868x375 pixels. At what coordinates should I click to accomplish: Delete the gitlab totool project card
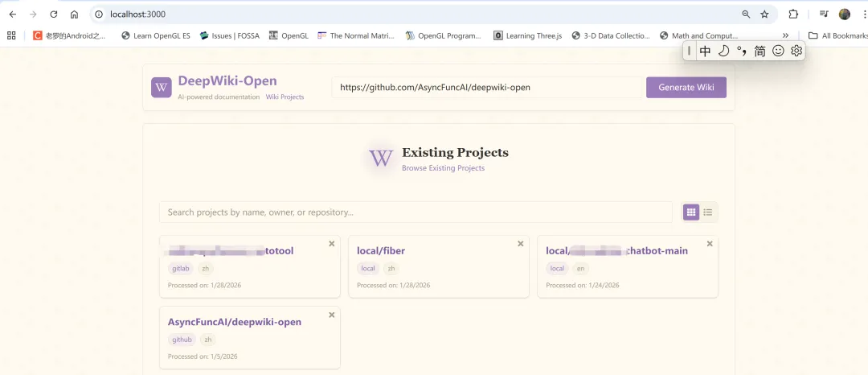point(332,244)
